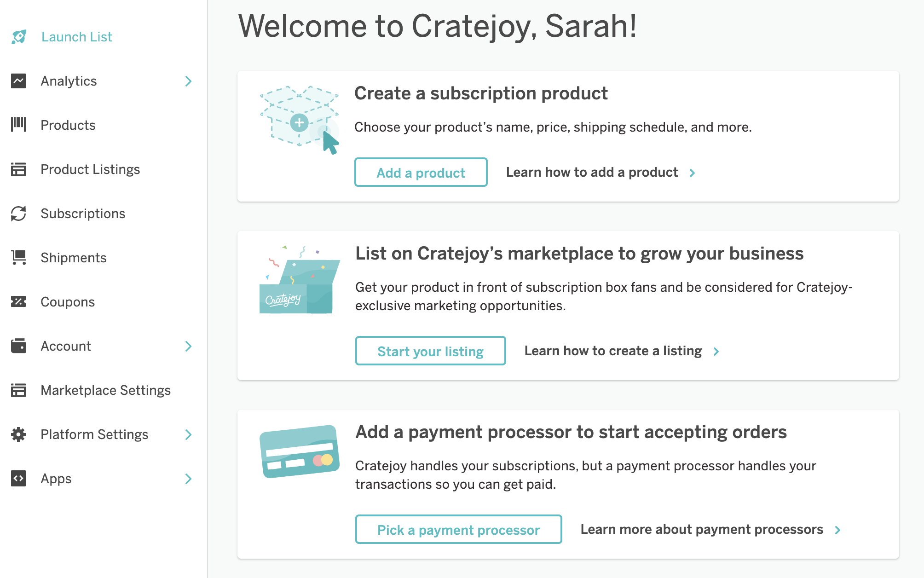Expand the Account submenu chevron
Image resolution: width=924 pixels, height=578 pixels.
(x=188, y=347)
